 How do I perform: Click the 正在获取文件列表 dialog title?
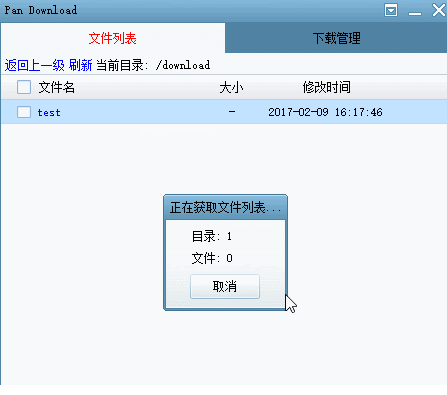[225, 208]
